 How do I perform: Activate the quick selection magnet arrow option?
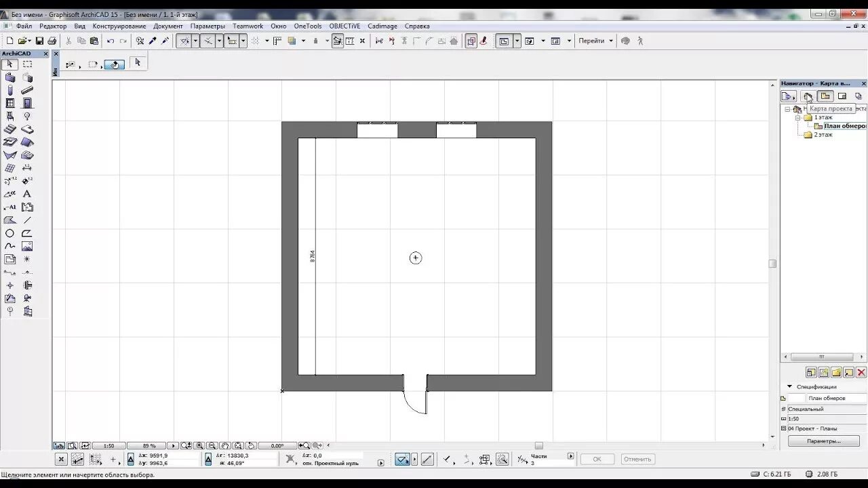pyautogui.click(x=114, y=64)
